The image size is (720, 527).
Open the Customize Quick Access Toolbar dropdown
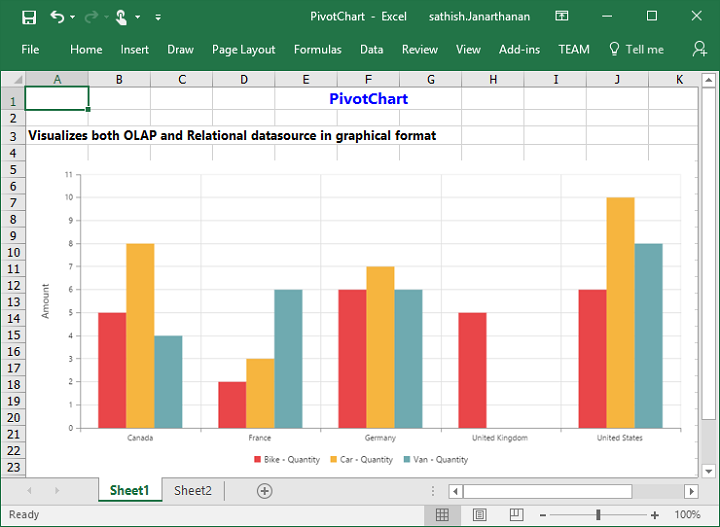coord(158,18)
